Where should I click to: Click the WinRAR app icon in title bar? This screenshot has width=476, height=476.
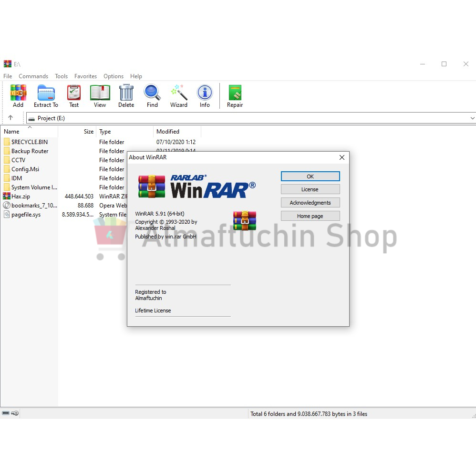[7, 64]
